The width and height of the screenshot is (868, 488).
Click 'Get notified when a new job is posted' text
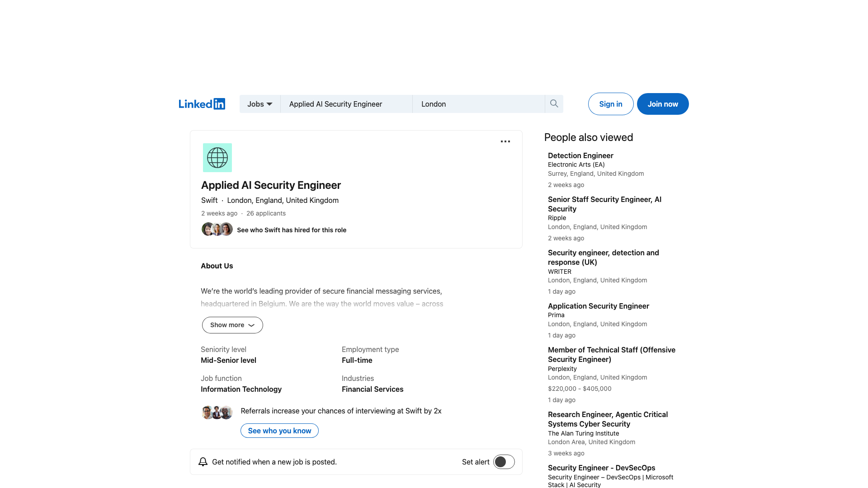[x=274, y=462]
